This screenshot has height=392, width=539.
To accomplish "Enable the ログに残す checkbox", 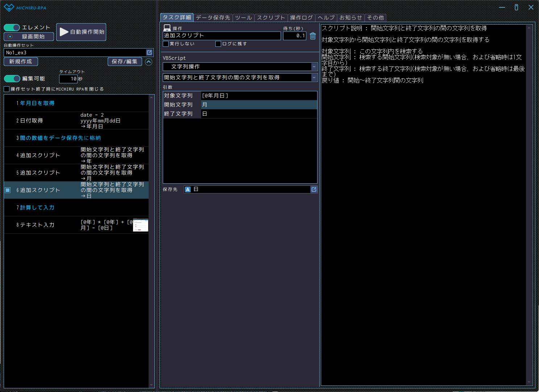I will (x=218, y=44).
